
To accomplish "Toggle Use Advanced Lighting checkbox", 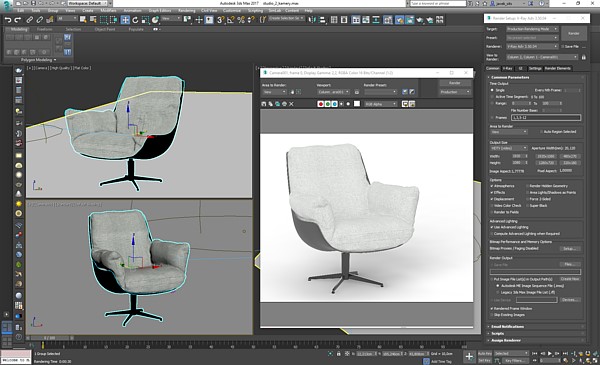I will click(x=492, y=227).
